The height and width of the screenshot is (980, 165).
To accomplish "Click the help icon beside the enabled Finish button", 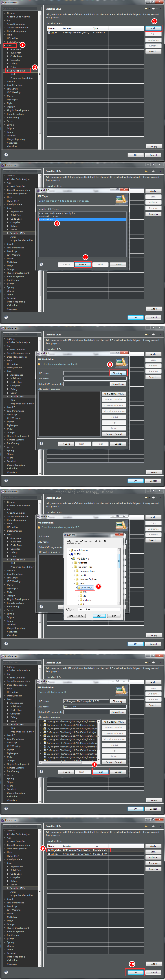I will [41, 772].
